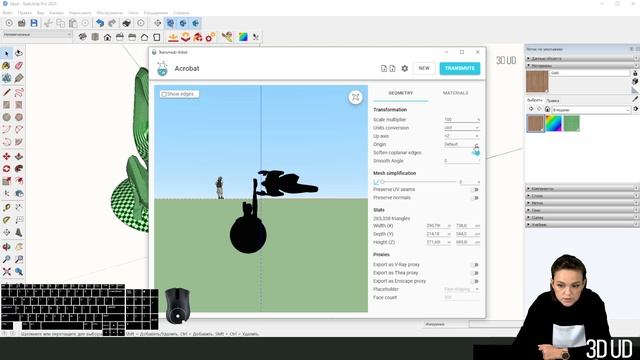
Task: Select the green material swatch
Action: tap(571, 123)
